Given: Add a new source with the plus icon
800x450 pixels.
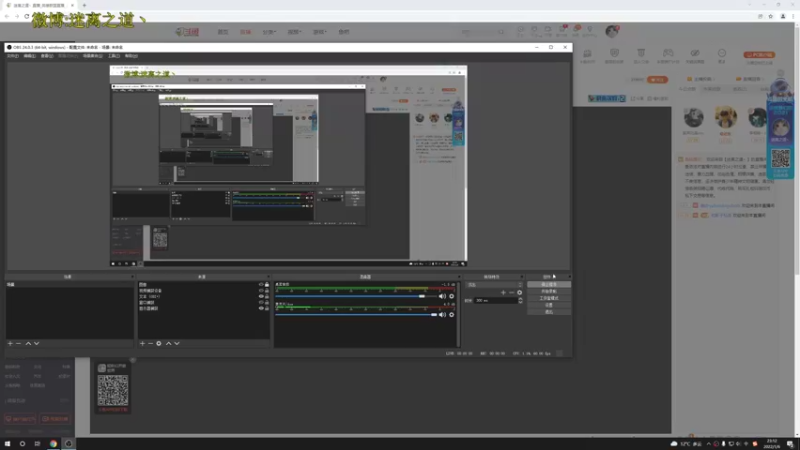Looking at the screenshot, I should (142, 343).
